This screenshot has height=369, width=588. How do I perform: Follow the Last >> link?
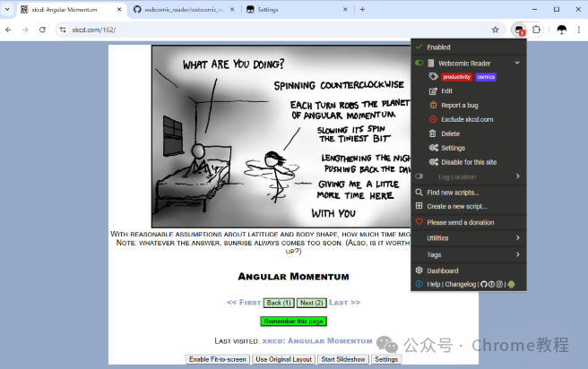[x=344, y=303]
